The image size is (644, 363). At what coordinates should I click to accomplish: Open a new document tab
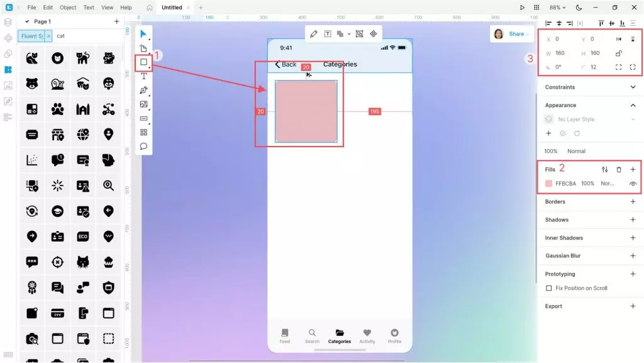tap(201, 8)
